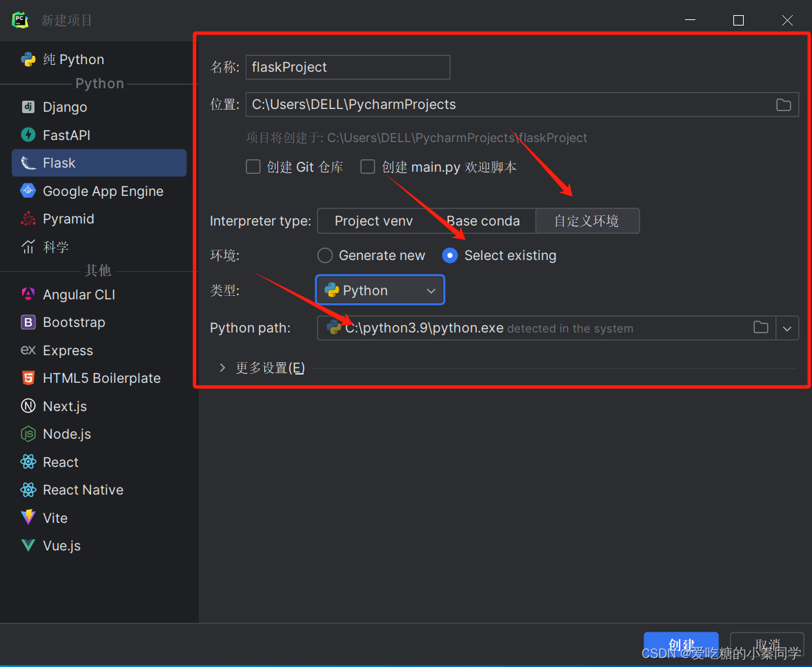812x667 pixels.
Task: Select the Pure Python icon
Action: click(28, 59)
